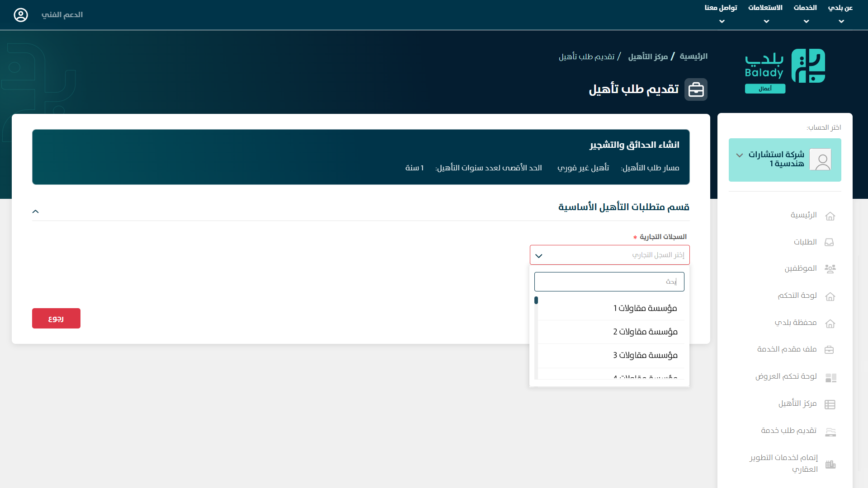
Task: Select مؤسسة مقاولات 2 from the list
Action: [645, 332]
